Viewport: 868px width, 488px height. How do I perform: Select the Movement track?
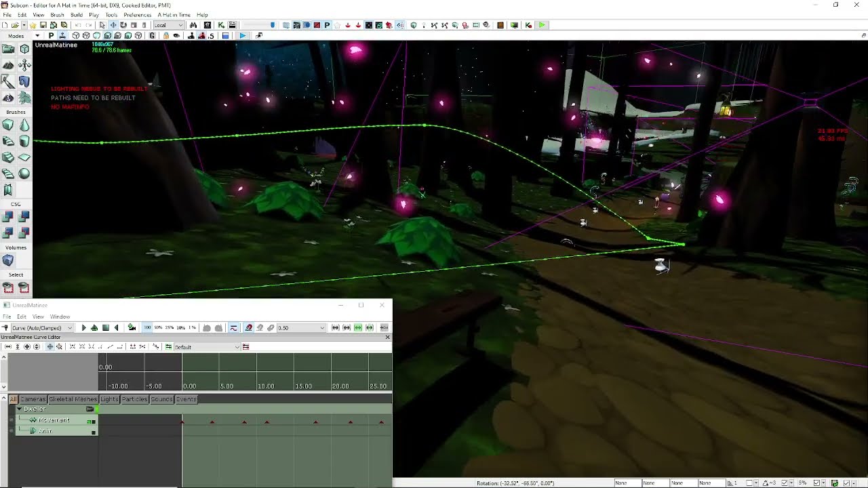pyautogui.click(x=57, y=420)
